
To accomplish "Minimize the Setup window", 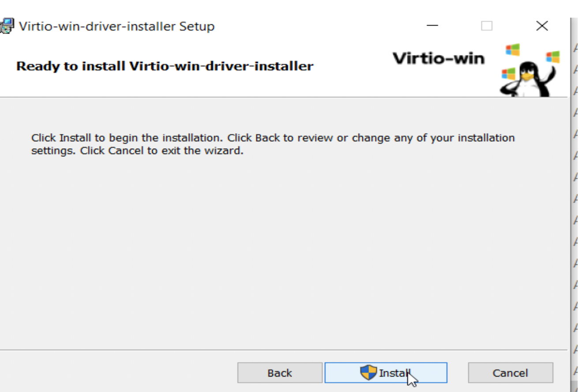I will tap(432, 26).
